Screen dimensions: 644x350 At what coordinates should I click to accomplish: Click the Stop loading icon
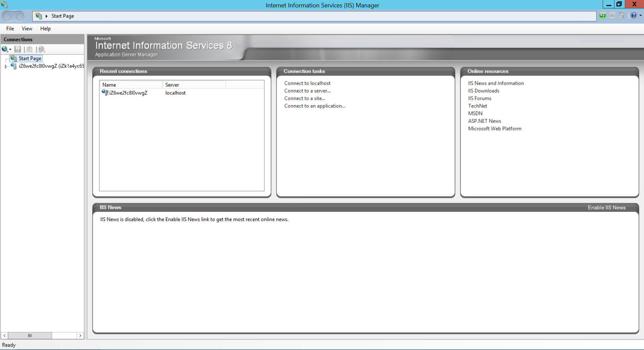612,15
